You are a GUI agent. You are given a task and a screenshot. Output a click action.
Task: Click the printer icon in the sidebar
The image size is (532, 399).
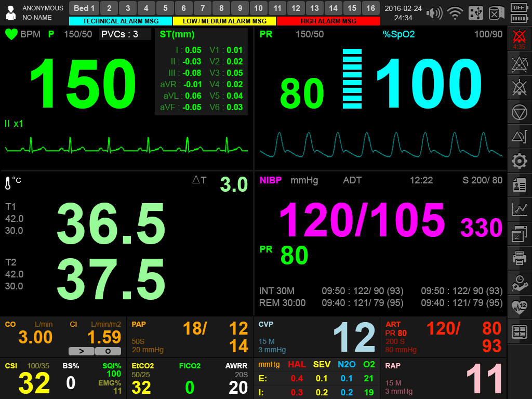pos(520,257)
